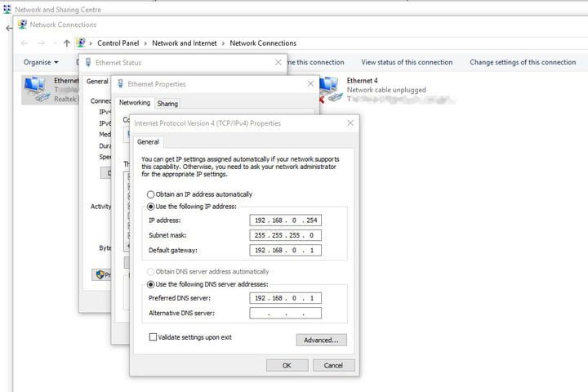Click the Up arrow navigation button
This screenshot has width=588, height=392.
click(67, 43)
